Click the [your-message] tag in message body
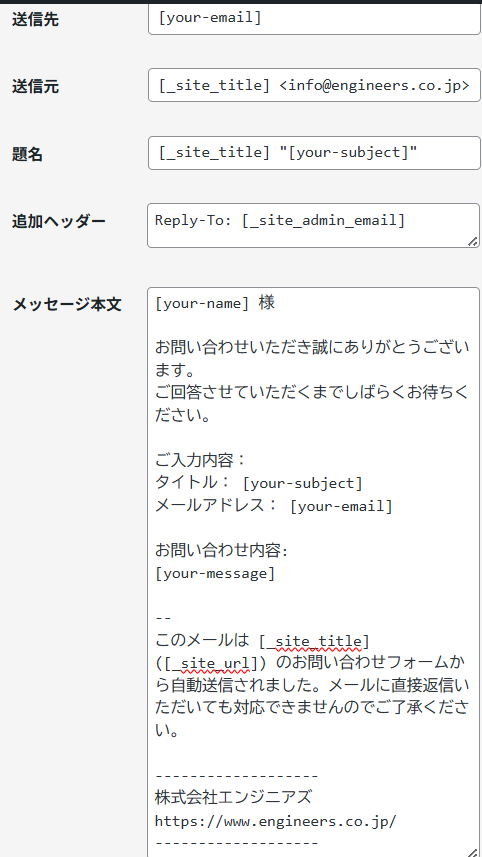 tap(215, 574)
